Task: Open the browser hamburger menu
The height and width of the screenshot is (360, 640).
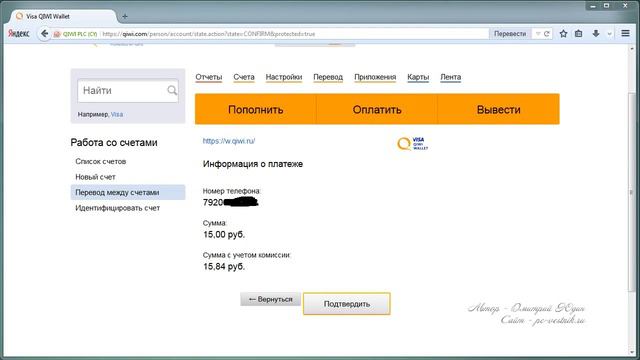Action: click(625, 33)
